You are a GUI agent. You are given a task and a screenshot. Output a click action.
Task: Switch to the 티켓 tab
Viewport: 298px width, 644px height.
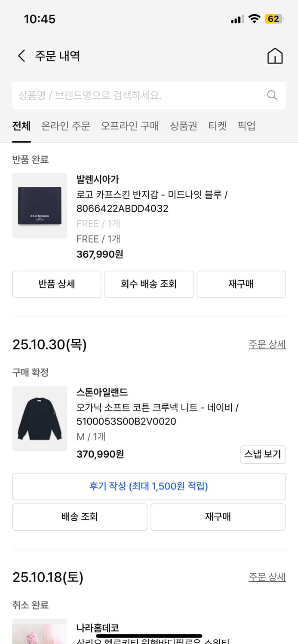coord(218,126)
